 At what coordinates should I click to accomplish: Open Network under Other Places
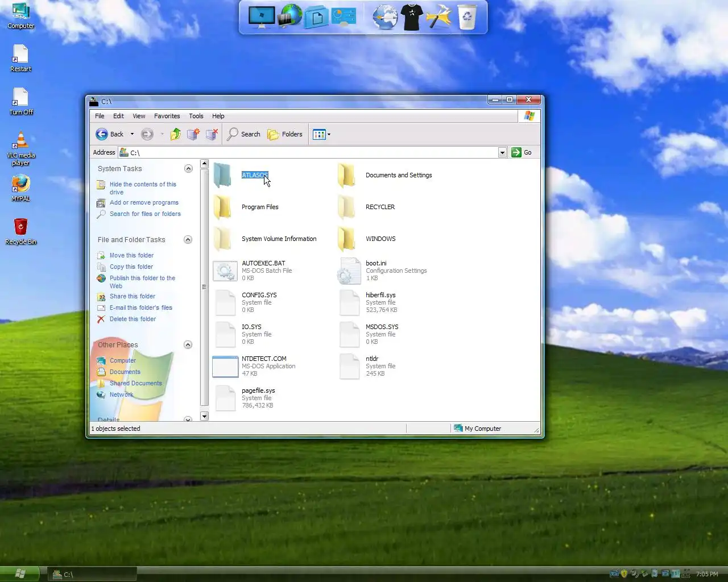tap(122, 394)
